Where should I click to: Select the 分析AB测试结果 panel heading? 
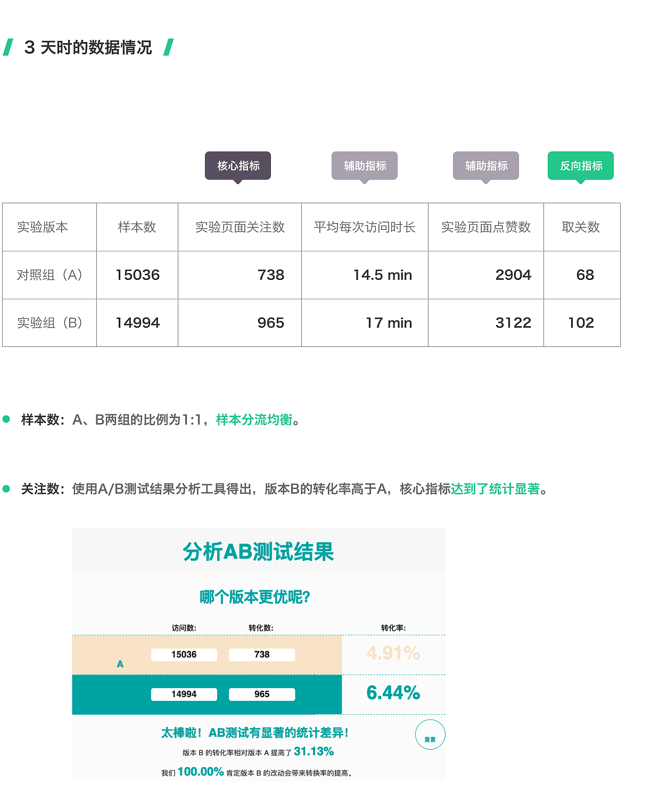(259, 551)
